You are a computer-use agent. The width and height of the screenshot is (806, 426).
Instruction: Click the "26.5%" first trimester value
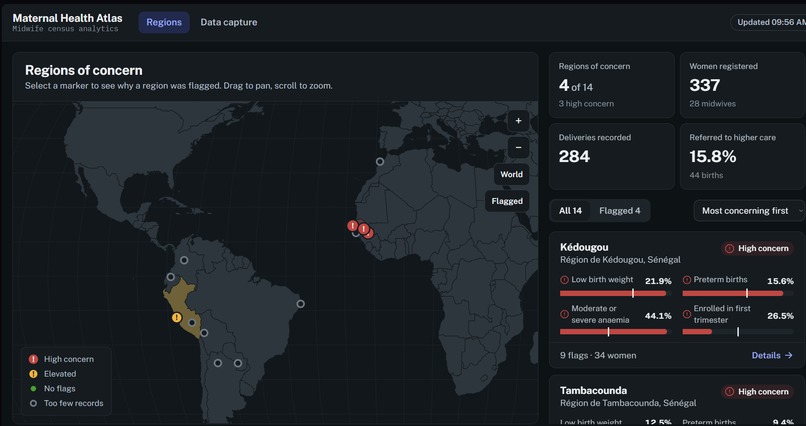(x=781, y=316)
